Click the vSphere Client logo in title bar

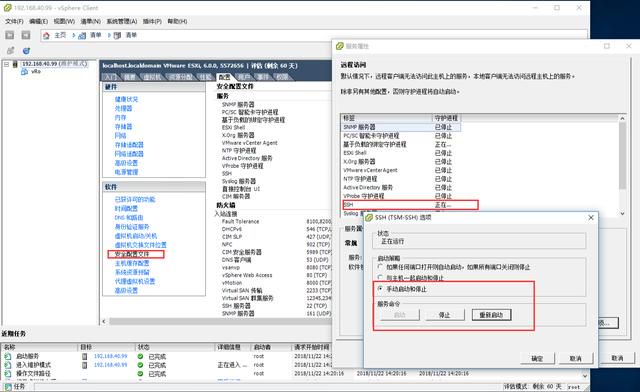(7, 7)
